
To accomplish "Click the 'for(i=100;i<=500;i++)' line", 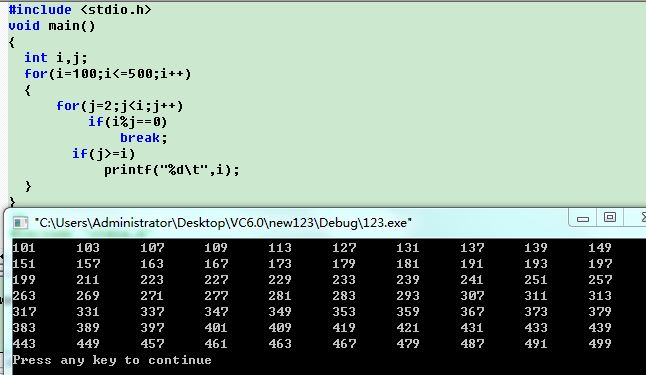I will 108,74.
